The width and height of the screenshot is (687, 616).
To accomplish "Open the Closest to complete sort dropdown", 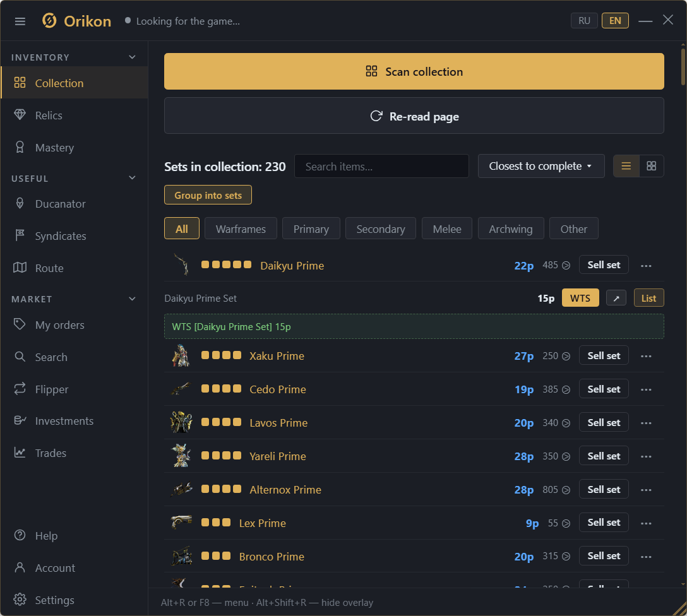I will (x=541, y=166).
